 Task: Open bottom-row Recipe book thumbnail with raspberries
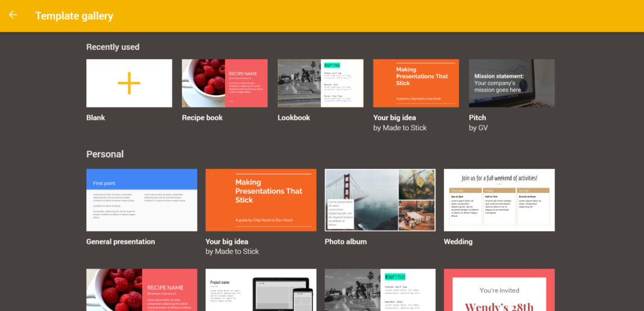pos(142,291)
